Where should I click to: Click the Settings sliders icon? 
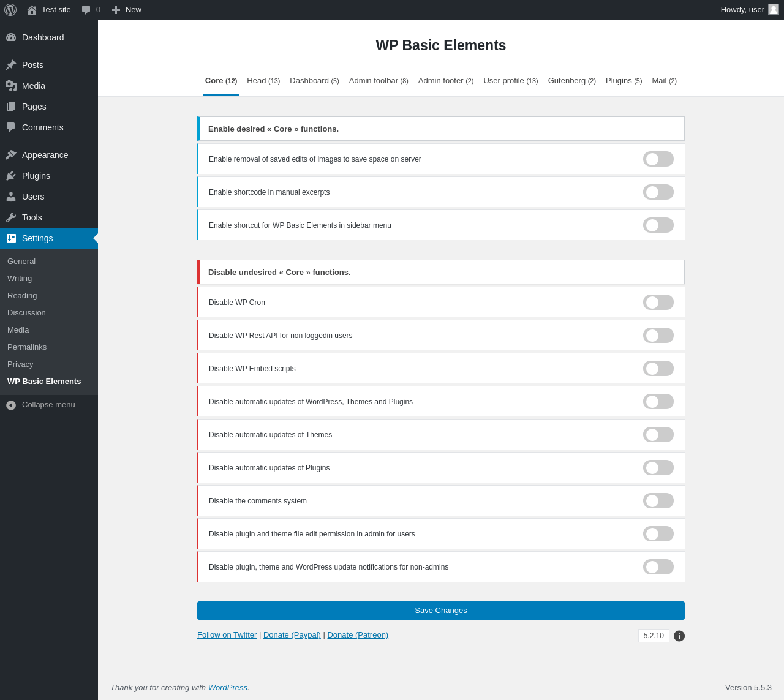(x=11, y=238)
